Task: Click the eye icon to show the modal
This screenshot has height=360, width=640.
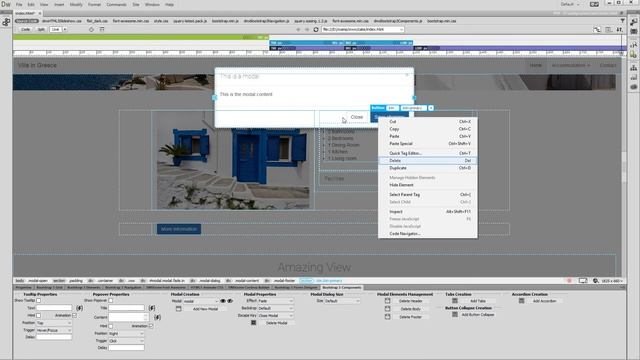Action: click(x=223, y=301)
